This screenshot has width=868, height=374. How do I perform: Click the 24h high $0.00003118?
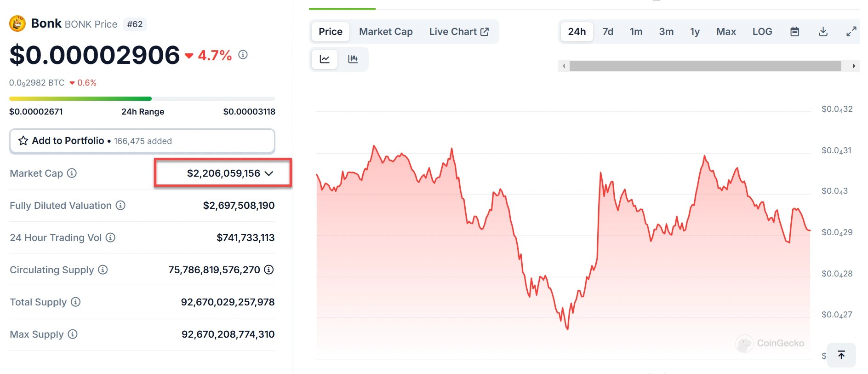tap(249, 111)
